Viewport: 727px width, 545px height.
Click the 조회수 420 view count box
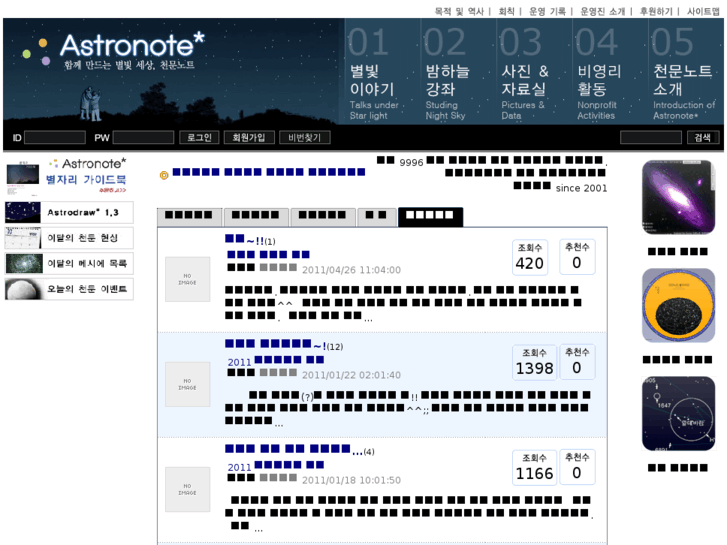click(x=529, y=257)
